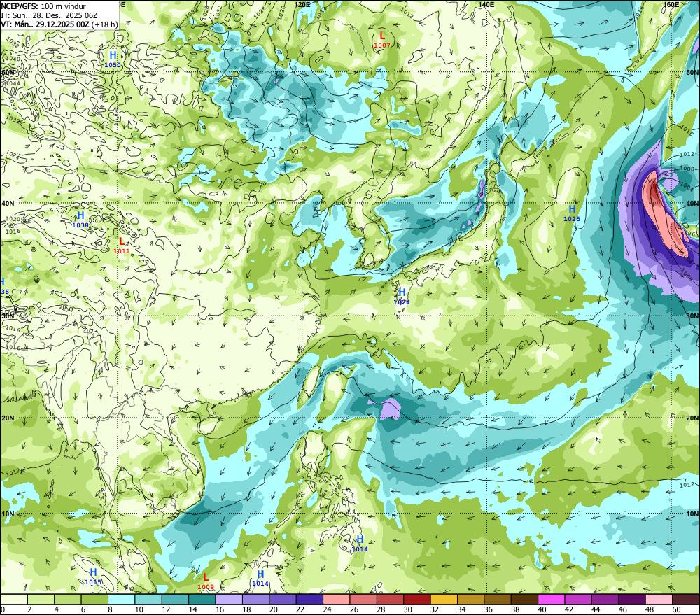Select the 20N label on the right edge
Image resolution: width=700 pixels, height=615 pixels.
click(692, 418)
